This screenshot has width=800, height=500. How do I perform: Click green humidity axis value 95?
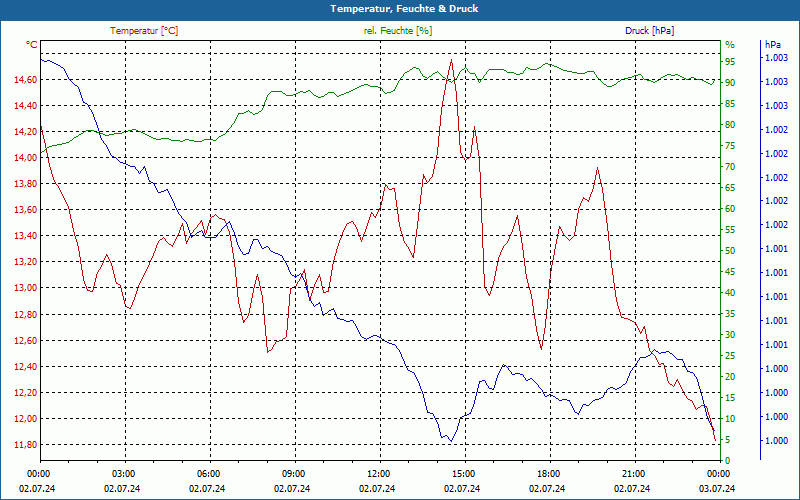(730, 62)
